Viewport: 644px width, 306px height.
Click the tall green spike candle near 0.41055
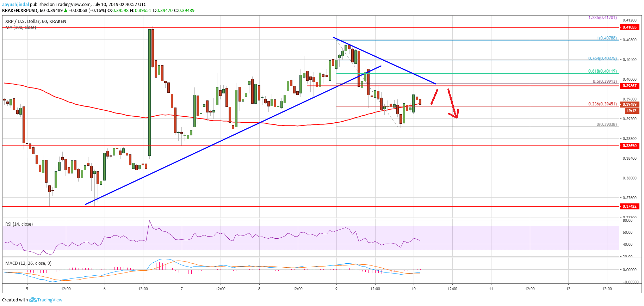(150, 92)
